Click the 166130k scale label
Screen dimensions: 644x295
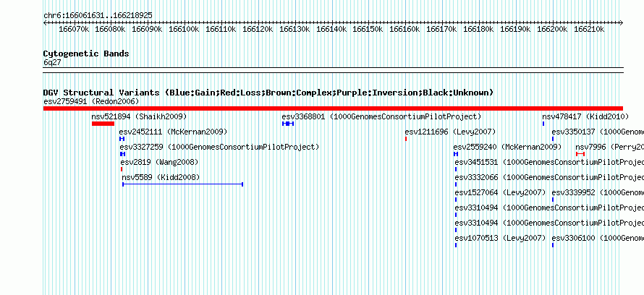pos(295,29)
